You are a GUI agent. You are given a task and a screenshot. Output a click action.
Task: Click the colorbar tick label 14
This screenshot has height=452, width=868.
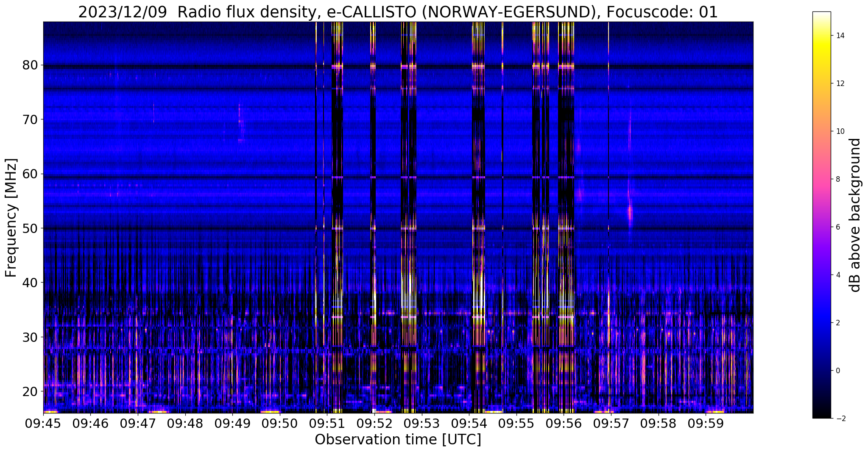(840, 36)
